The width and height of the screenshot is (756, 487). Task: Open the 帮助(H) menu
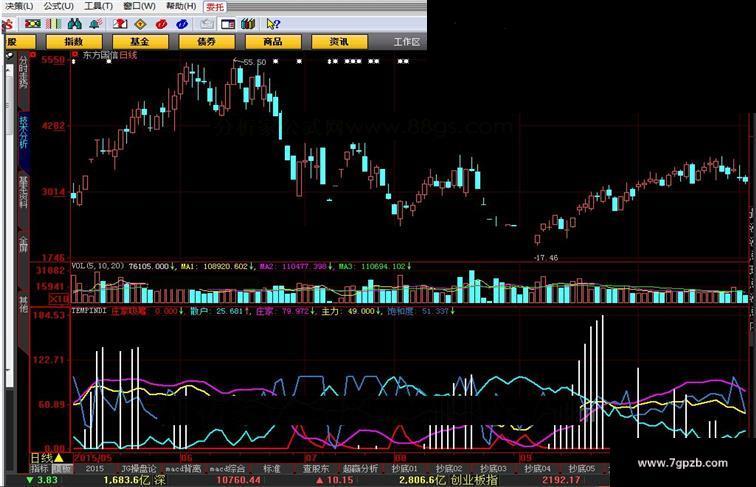pyautogui.click(x=181, y=6)
